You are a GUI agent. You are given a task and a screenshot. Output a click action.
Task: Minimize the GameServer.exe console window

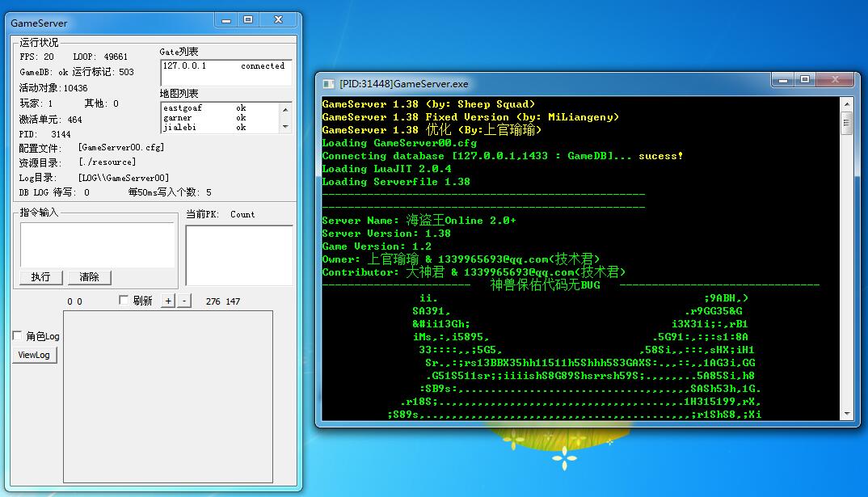pyautogui.click(x=783, y=80)
